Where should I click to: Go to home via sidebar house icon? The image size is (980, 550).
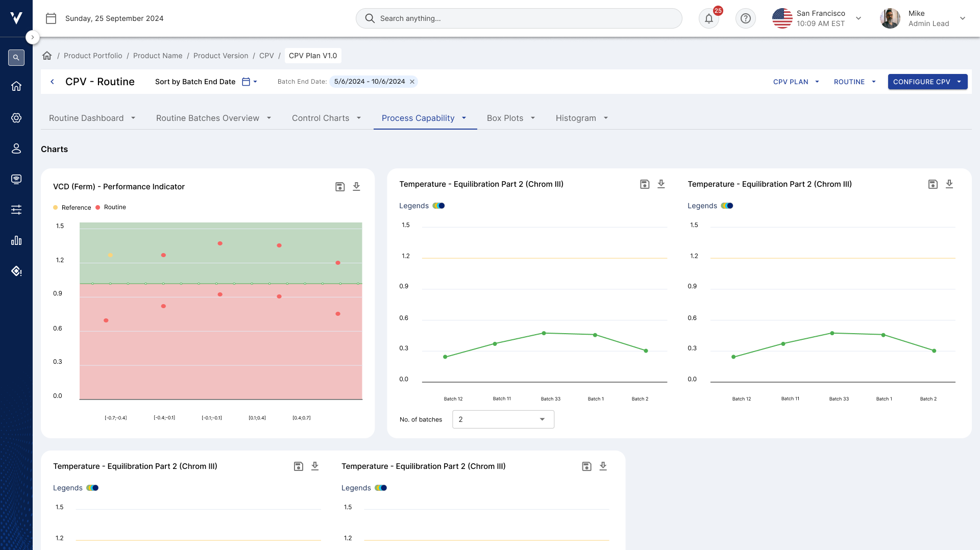coord(16,86)
